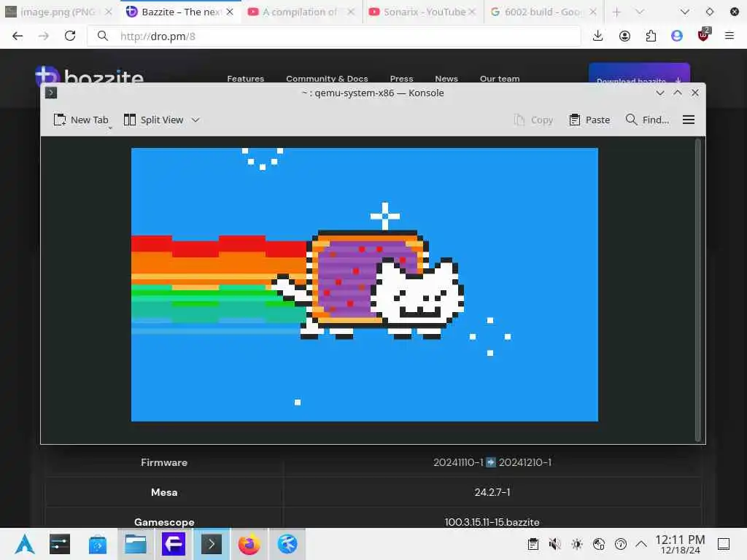Open the Dolphin file manager taskbar icon

click(135, 544)
